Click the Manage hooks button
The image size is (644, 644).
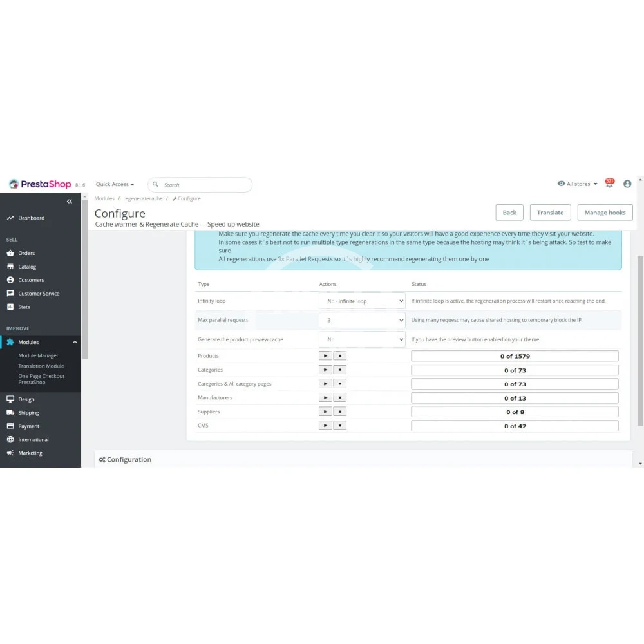click(605, 213)
